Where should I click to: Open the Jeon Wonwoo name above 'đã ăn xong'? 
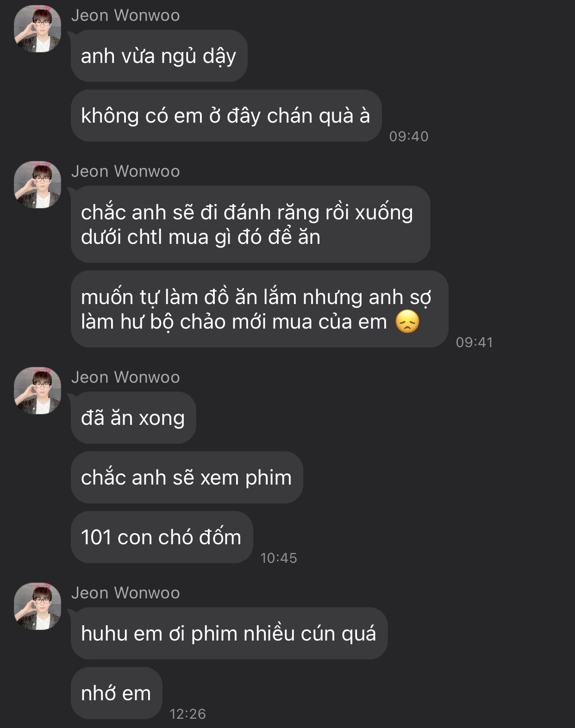coord(125,377)
